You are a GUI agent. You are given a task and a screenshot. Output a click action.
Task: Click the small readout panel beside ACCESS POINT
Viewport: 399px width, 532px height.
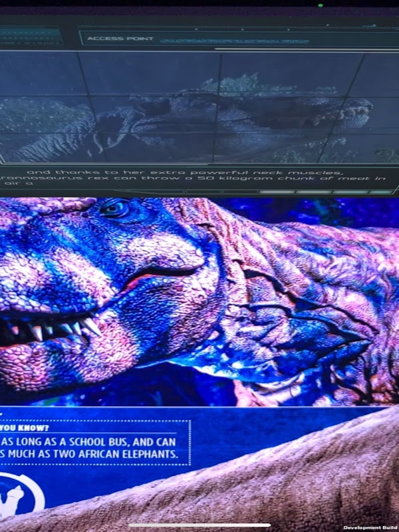[31, 37]
